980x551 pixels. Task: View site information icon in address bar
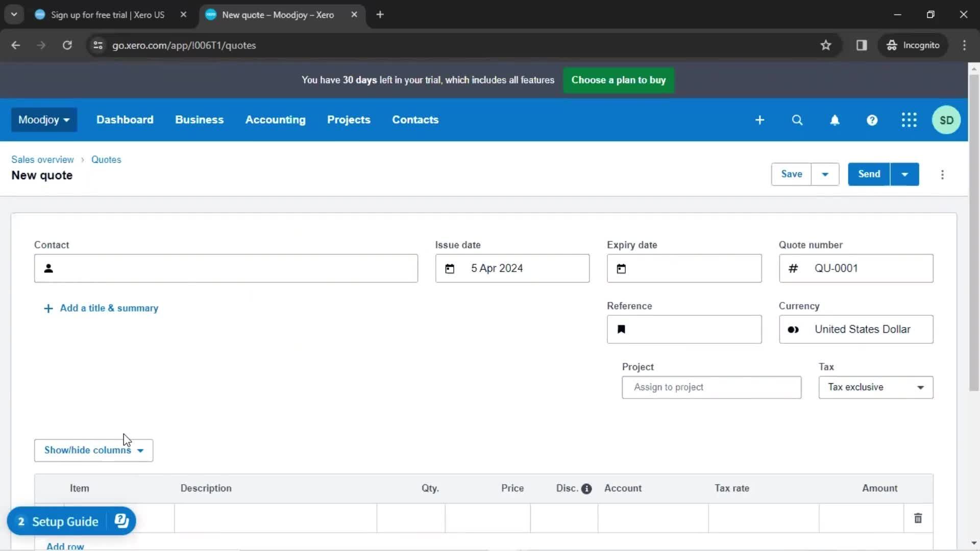pos(98,45)
